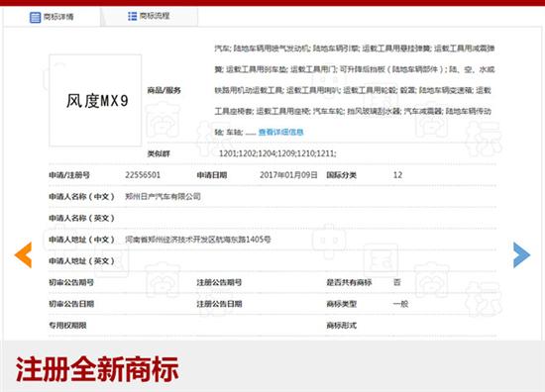This screenshot has width=545, height=392.
Task: Click the 国际分类 label
Action: coord(341,175)
